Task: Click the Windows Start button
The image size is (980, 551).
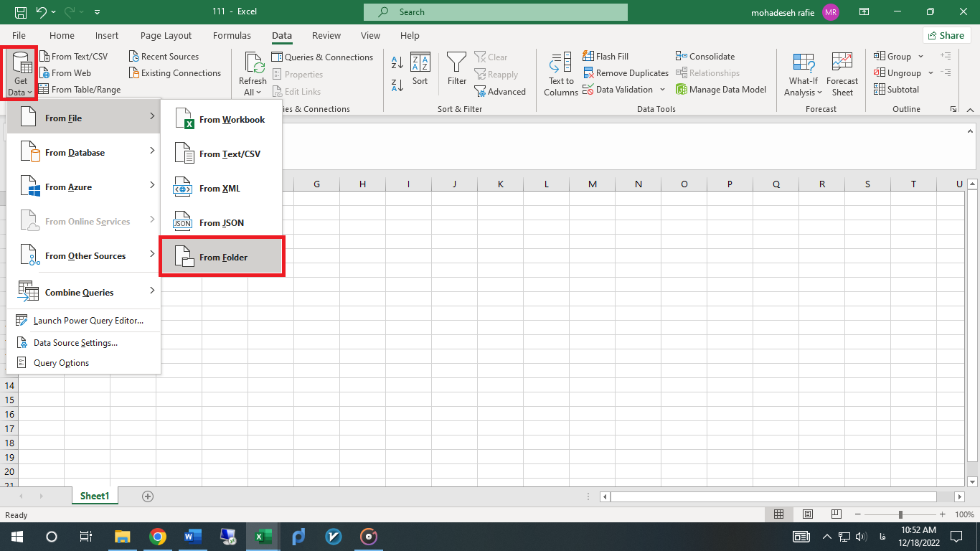Action: (17, 537)
